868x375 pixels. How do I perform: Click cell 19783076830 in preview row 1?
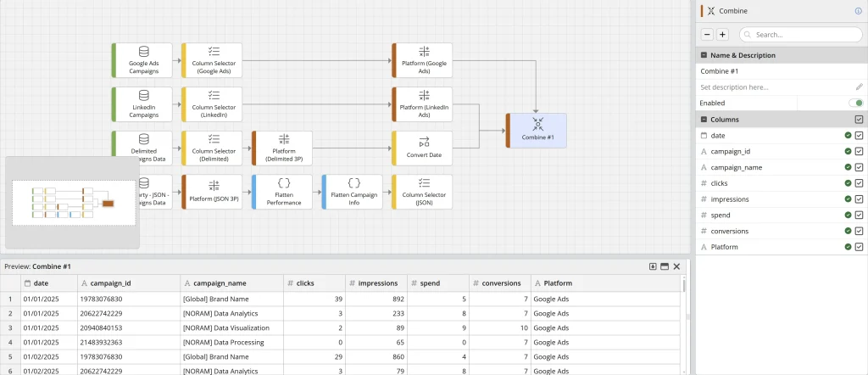pos(129,299)
